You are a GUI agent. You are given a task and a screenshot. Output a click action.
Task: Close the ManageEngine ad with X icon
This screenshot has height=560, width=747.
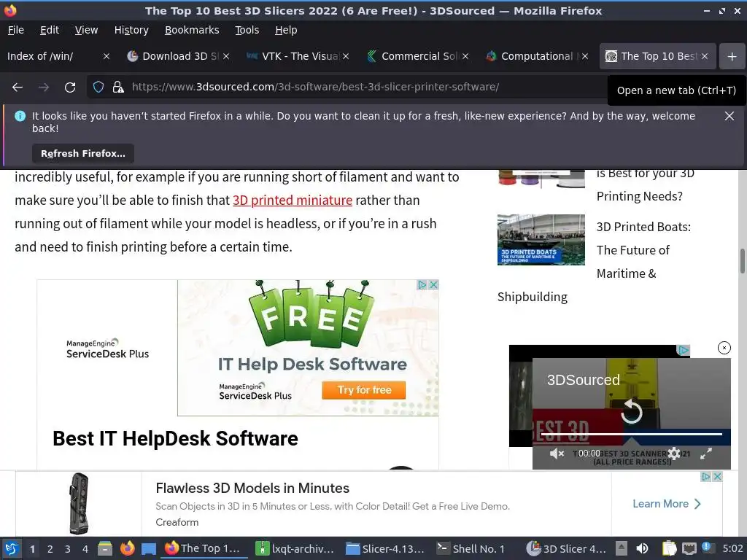coord(433,285)
